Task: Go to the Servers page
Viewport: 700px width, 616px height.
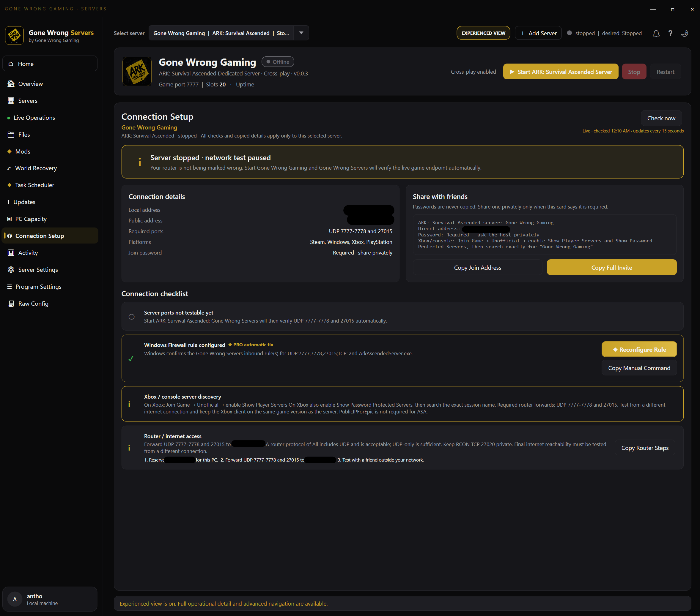Action: (50, 101)
